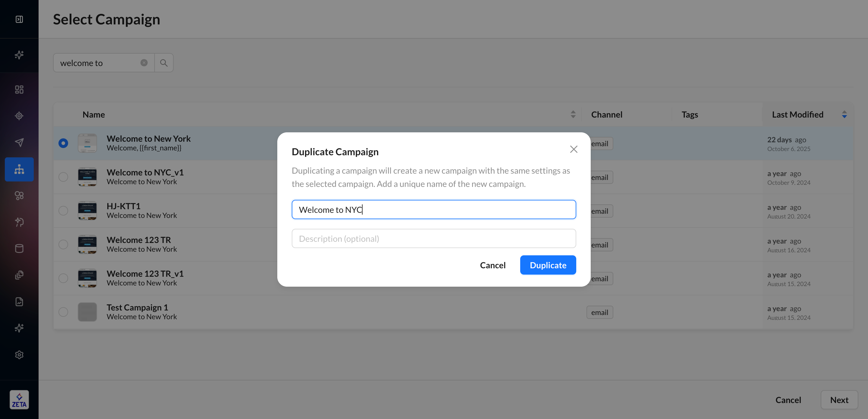Click the highlighted hierarchy journey icon
Viewport: 868px width, 419px height.
pyautogui.click(x=19, y=169)
